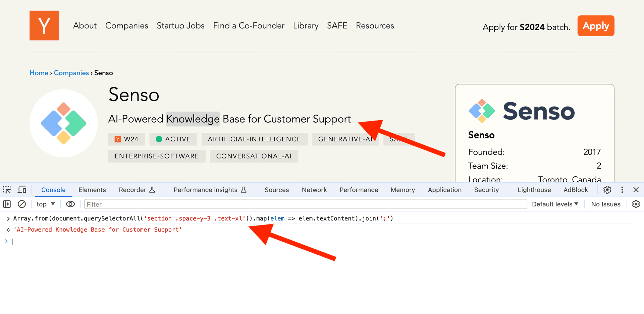Create a live expression with eye icon

(70, 204)
